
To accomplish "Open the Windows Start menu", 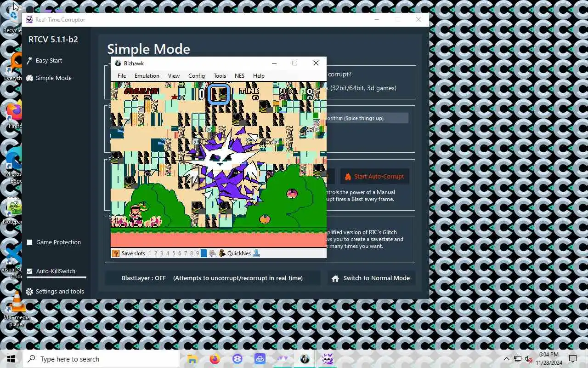I will pyautogui.click(x=11, y=359).
